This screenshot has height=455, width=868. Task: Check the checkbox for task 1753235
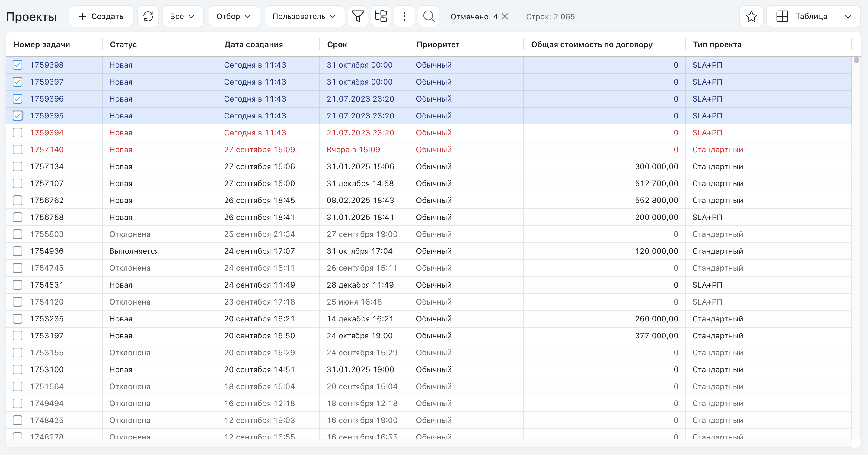(x=18, y=318)
